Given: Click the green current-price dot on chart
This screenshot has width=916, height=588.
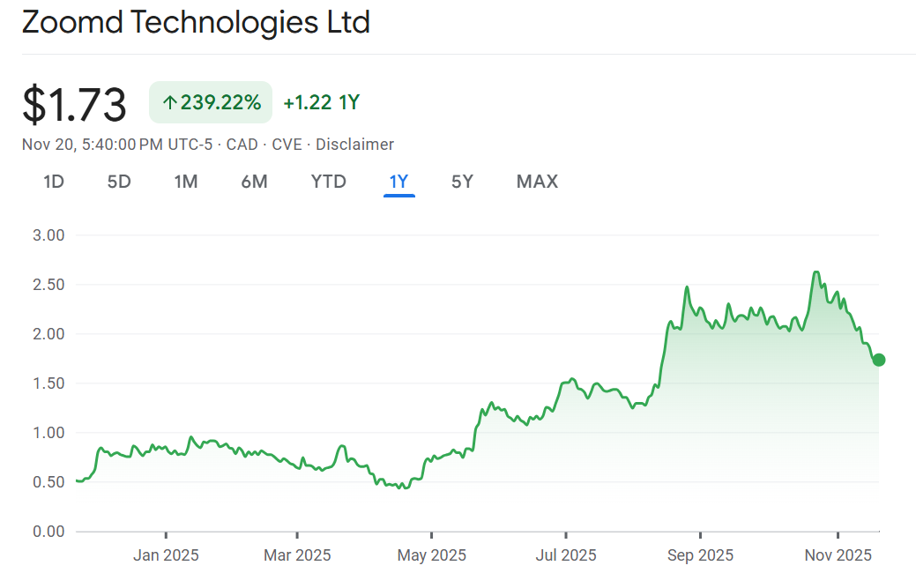Looking at the screenshot, I should pos(878,360).
